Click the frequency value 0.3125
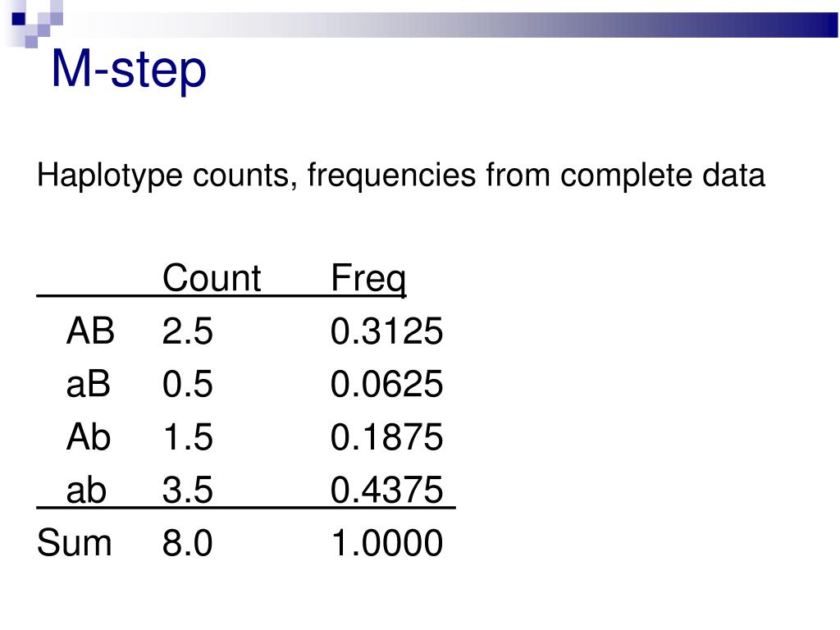The width and height of the screenshot is (840, 630). pyautogui.click(x=387, y=331)
